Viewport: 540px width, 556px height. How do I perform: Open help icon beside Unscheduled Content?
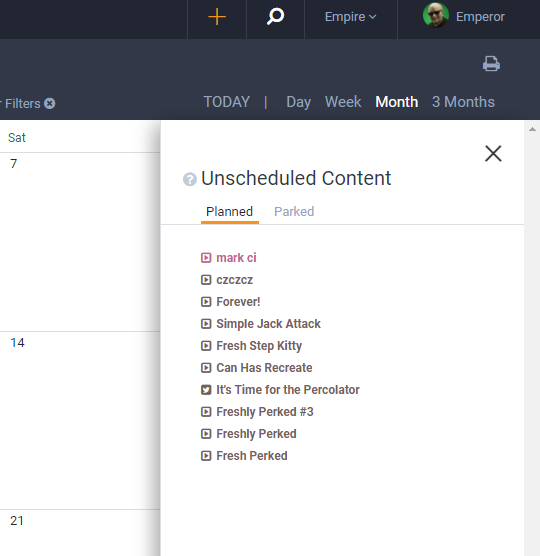click(x=190, y=179)
